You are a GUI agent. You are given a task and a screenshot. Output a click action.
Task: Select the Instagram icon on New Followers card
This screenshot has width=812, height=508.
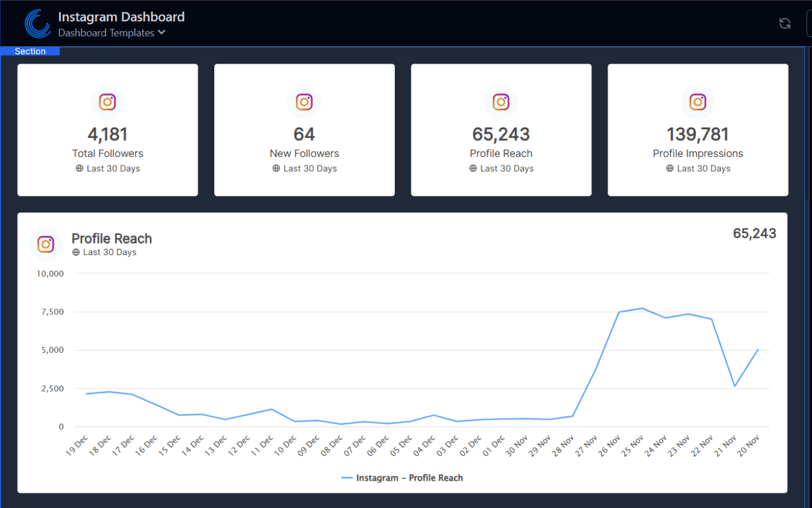click(x=304, y=102)
